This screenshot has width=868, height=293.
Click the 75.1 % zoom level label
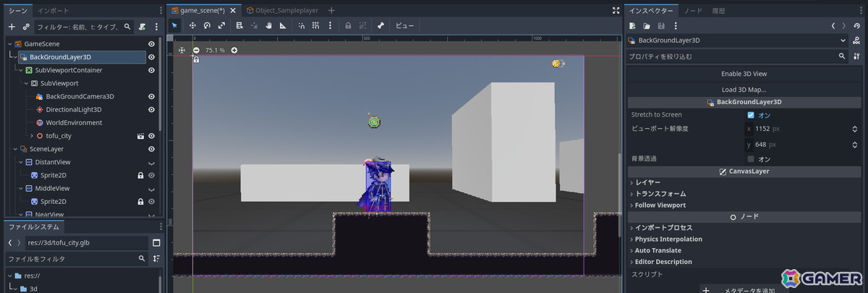215,50
